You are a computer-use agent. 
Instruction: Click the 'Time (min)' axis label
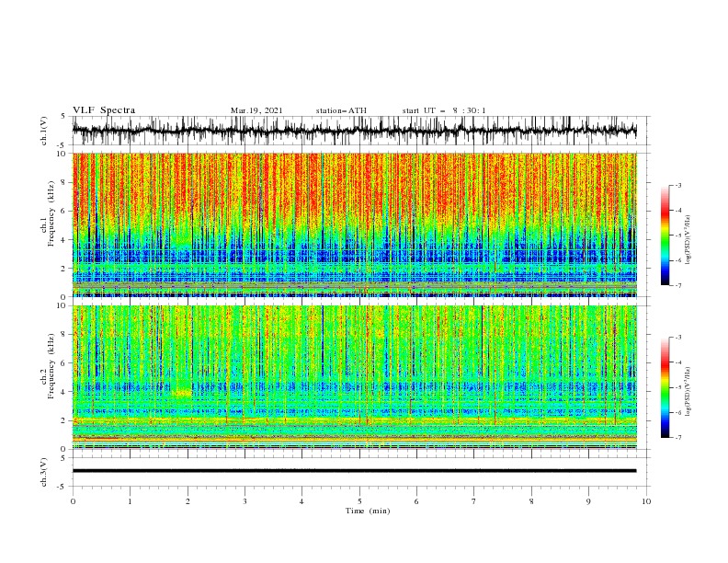coord(368,511)
